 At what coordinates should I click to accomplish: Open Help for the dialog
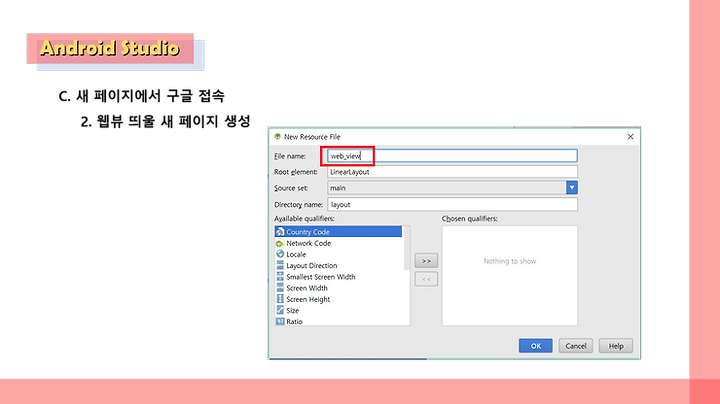coord(616,346)
